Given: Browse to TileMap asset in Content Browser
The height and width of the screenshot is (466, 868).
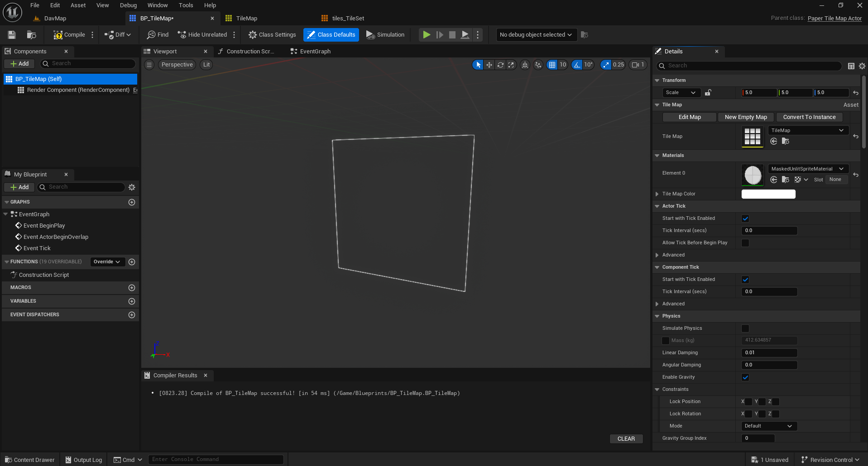Looking at the screenshot, I should point(786,142).
